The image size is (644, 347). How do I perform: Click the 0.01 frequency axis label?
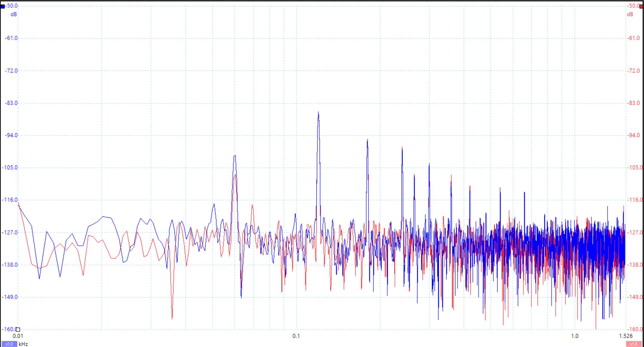pos(18,336)
